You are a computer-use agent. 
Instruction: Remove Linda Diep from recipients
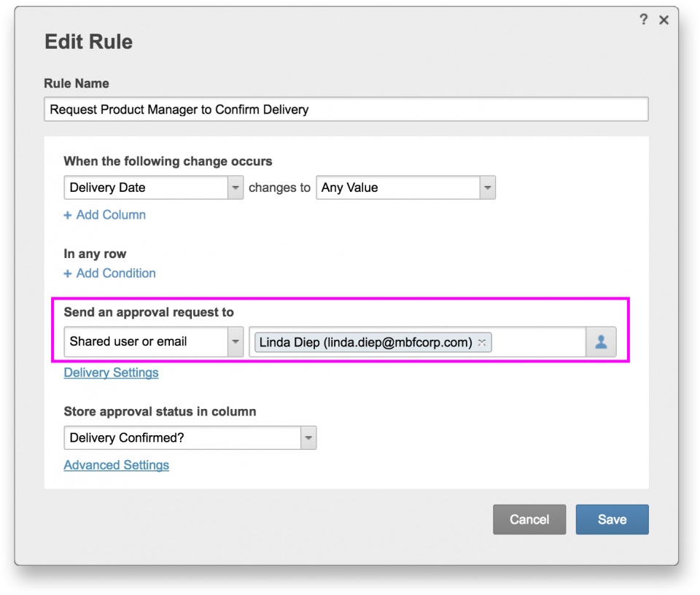point(481,342)
